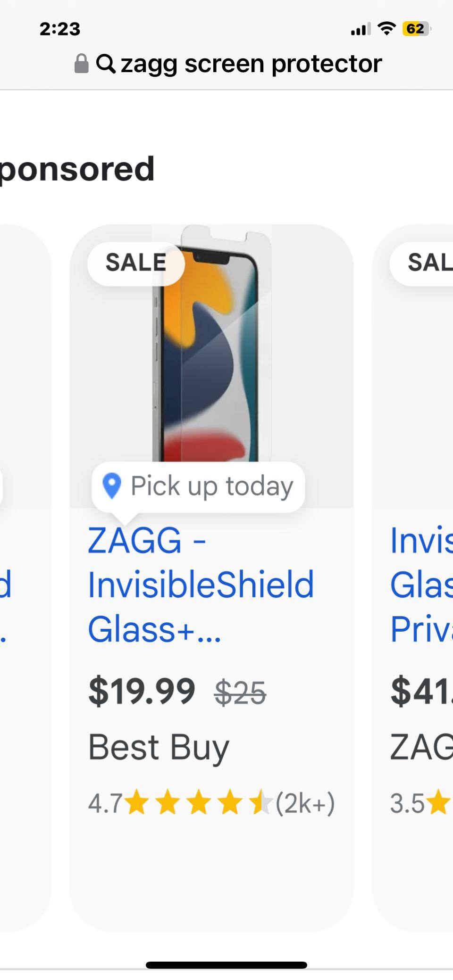Open the ZAGG - InvisibleShield Glass+ link

201,585
